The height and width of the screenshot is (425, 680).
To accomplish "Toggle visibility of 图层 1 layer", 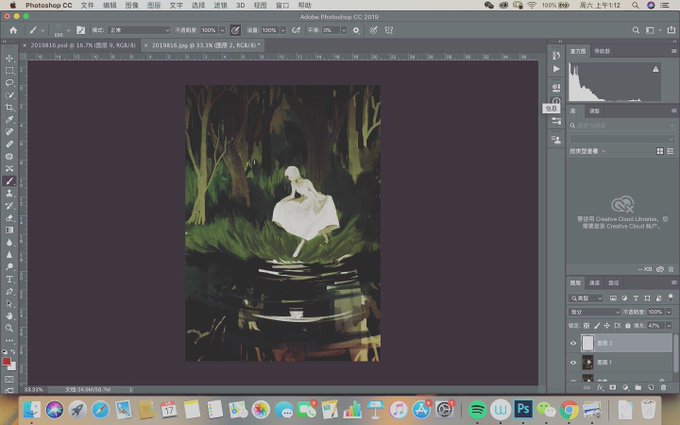I will pos(573,363).
